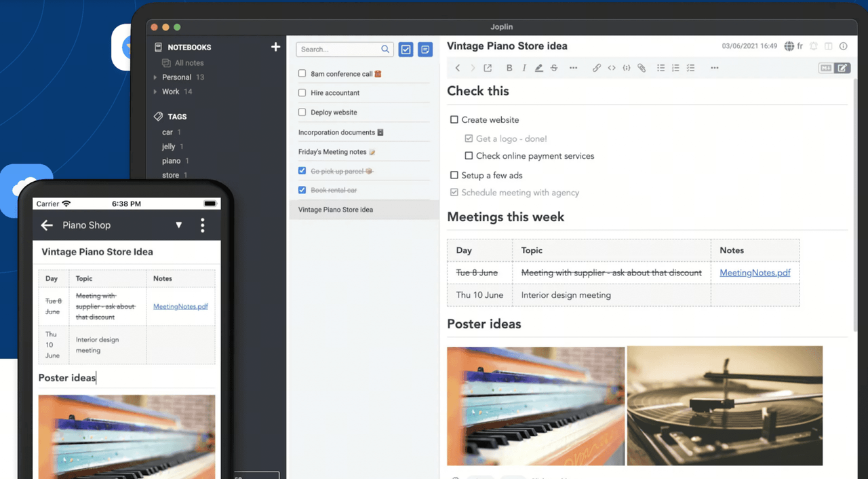Image resolution: width=868 pixels, height=479 pixels.
Task: Open the Work notebook
Action: pyautogui.click(x=171, y=92)
